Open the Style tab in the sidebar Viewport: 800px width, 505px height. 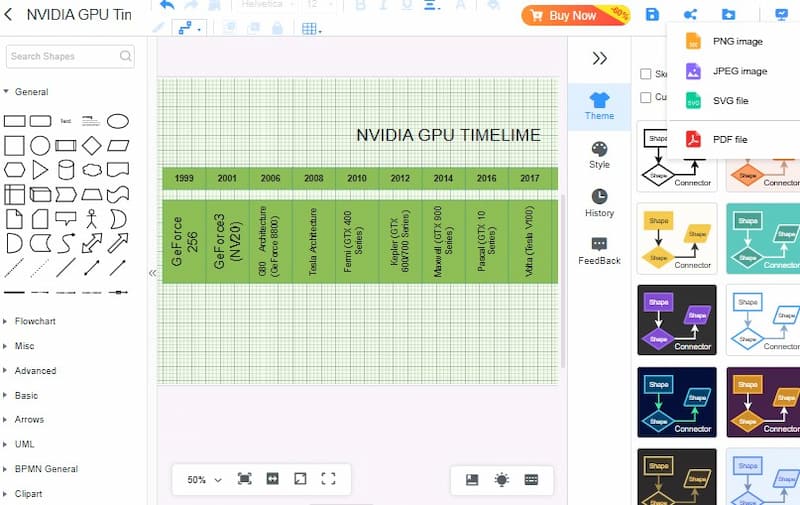599,155
